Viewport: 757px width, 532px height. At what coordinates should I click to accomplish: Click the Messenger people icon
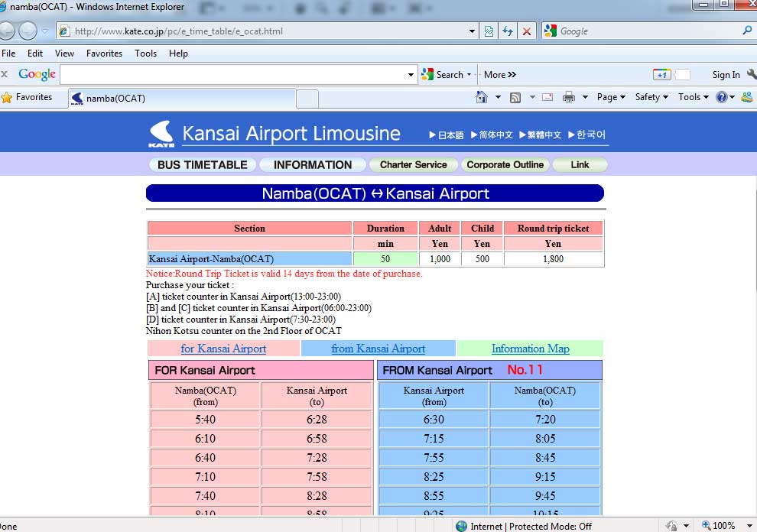[x=747, y=97]
